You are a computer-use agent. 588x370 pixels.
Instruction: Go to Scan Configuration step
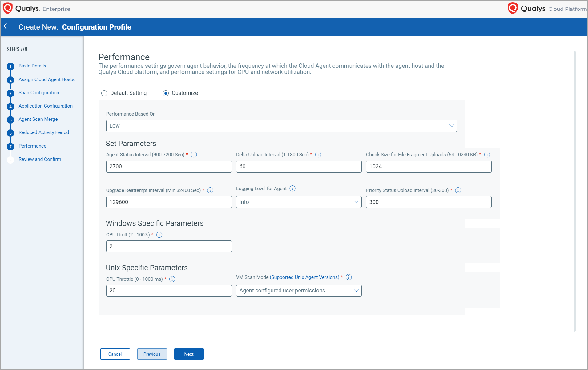[39, 93]
